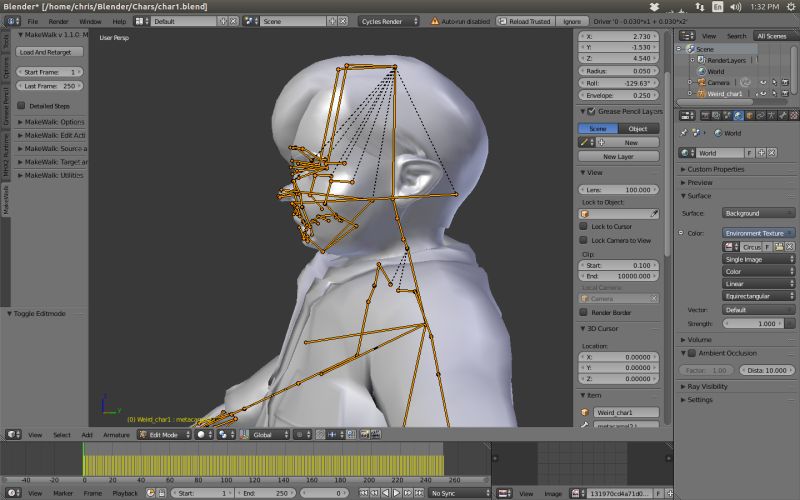Viewport: 800px width, 500px height.
Task: Open the Armature data properties tab
Action: [x=771, y=116]
